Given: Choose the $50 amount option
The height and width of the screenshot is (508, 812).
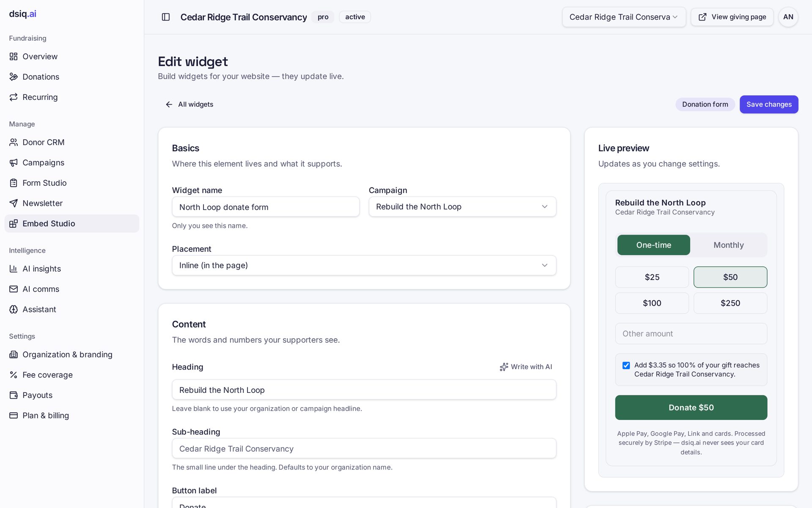Looking at the screenshot, I should (730, 277).
